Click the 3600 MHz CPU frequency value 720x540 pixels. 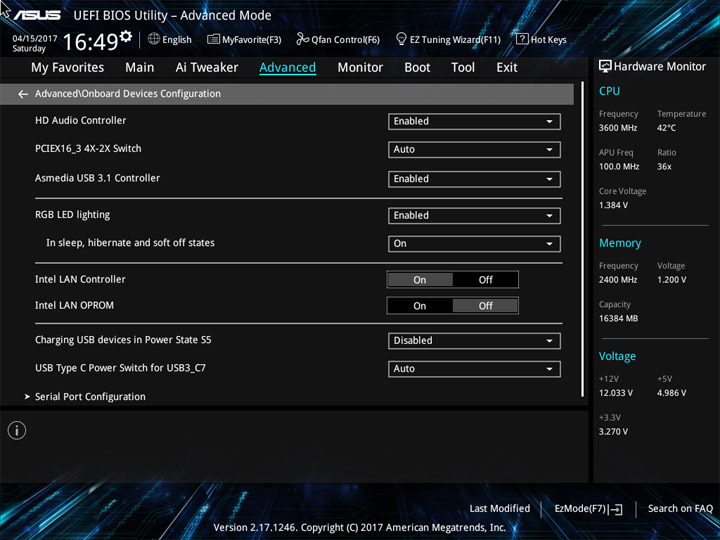[618, 128]
